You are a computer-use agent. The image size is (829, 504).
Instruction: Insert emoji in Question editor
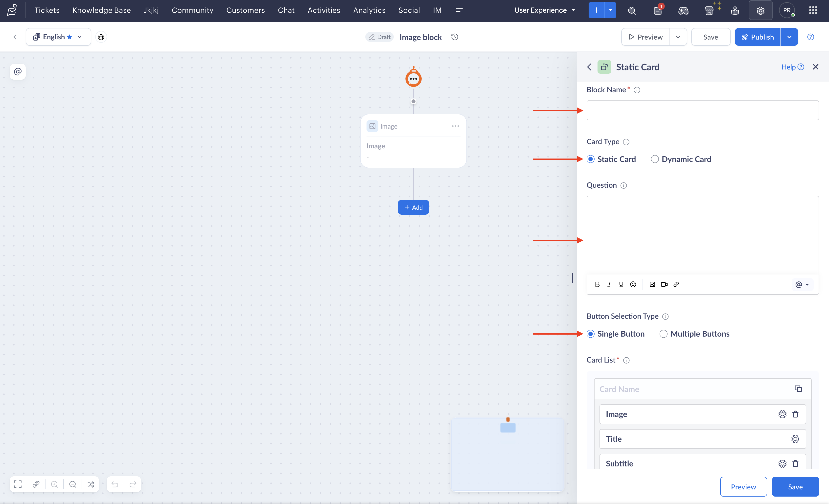(x=633, y=284)
